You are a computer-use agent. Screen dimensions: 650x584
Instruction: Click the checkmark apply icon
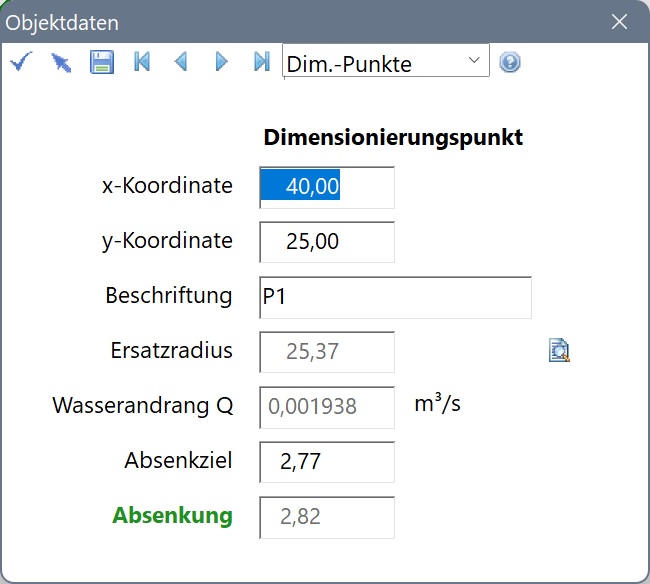point(20,63)
